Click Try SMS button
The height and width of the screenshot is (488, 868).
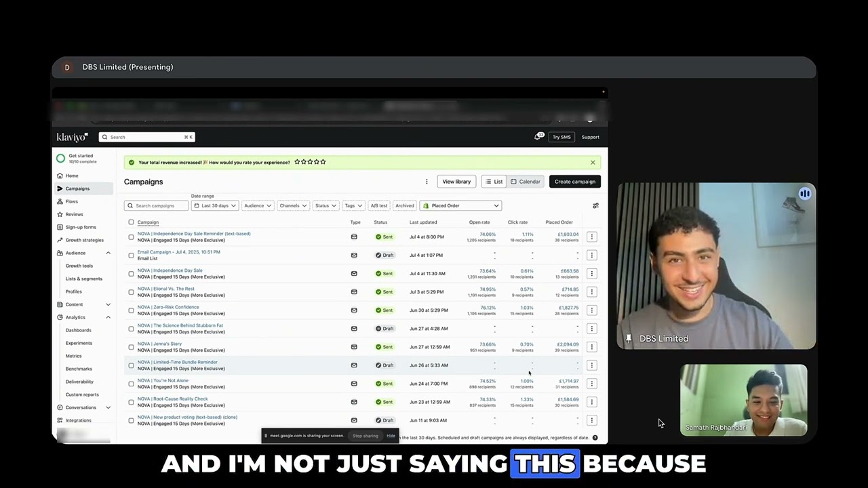[x=561, y=137]
